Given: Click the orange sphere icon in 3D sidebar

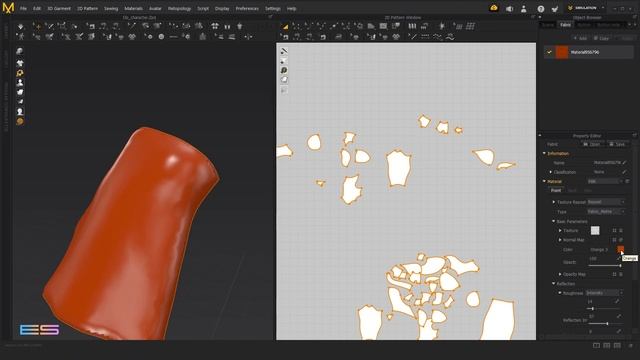Looking at the screenshot, I should tap(20, 122).
